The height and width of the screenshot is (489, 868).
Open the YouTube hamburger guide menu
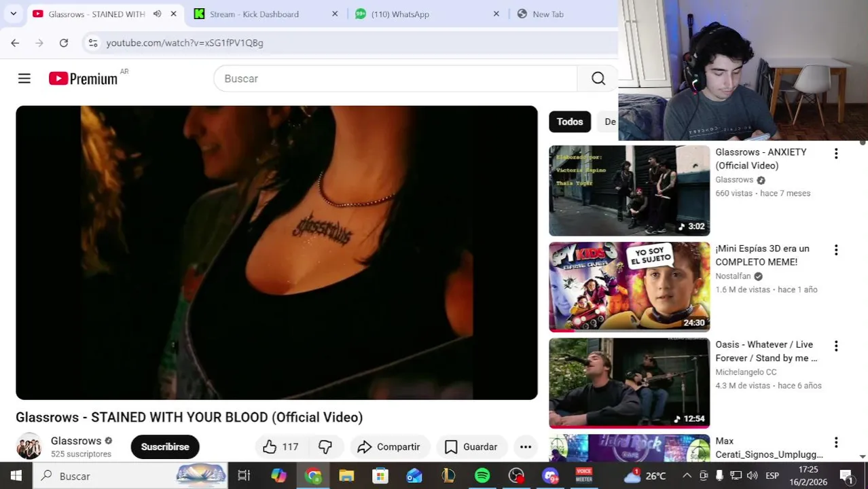[24, 79]
